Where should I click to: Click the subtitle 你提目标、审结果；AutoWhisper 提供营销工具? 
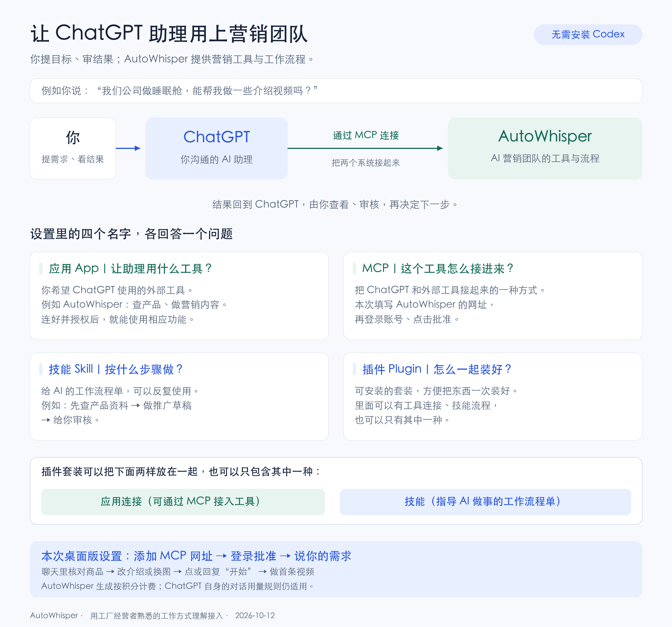[172, 59]
